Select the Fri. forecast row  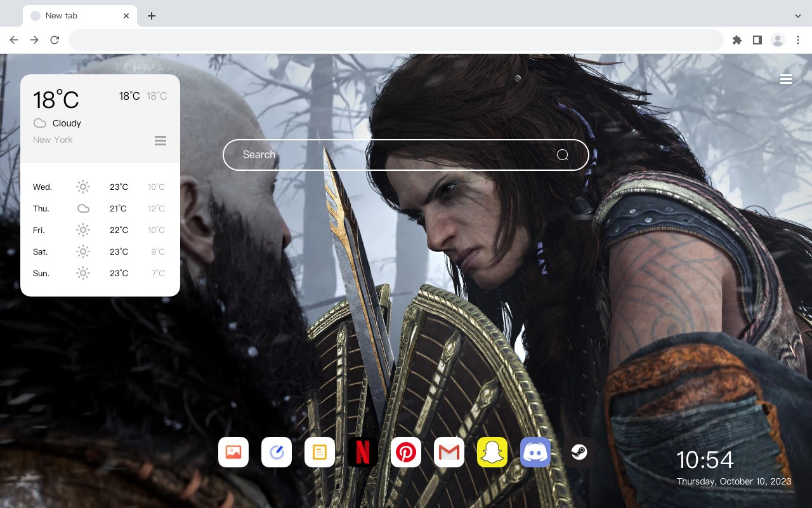click(100, 230)
